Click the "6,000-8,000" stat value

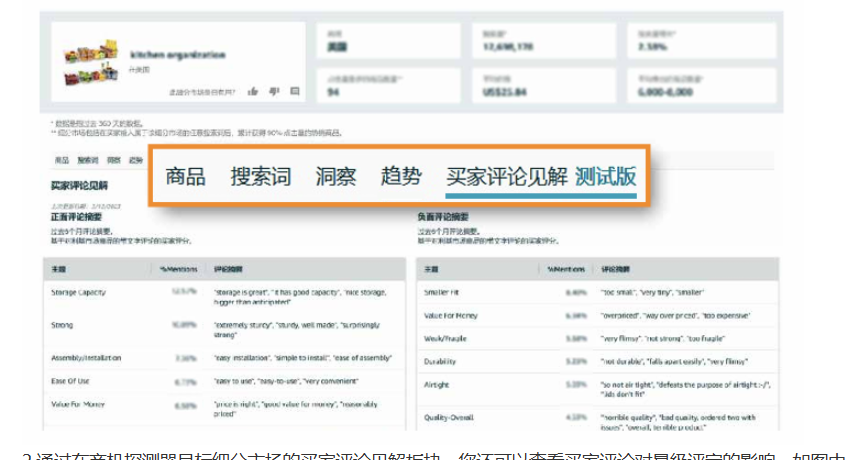tap(665, 92)
